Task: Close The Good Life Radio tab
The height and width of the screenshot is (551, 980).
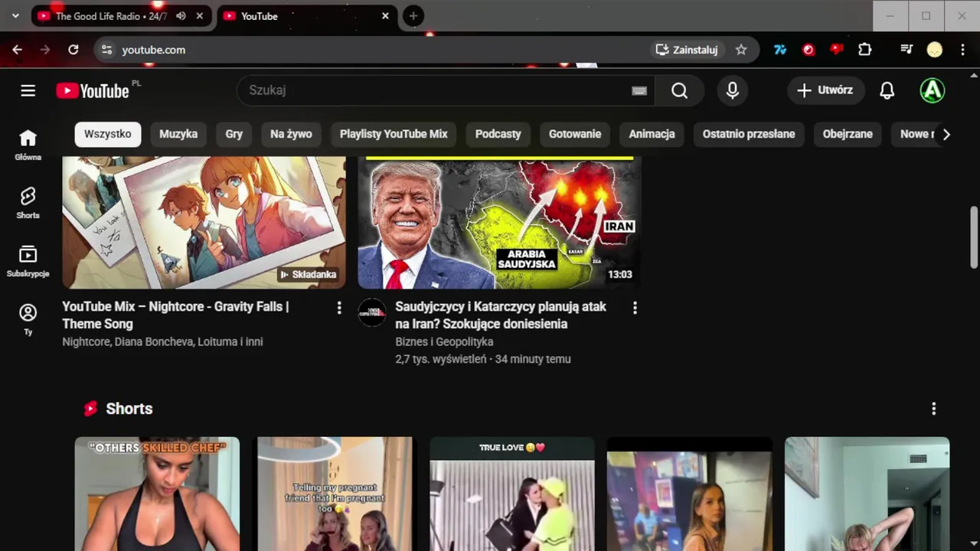Action: (200, 16)
